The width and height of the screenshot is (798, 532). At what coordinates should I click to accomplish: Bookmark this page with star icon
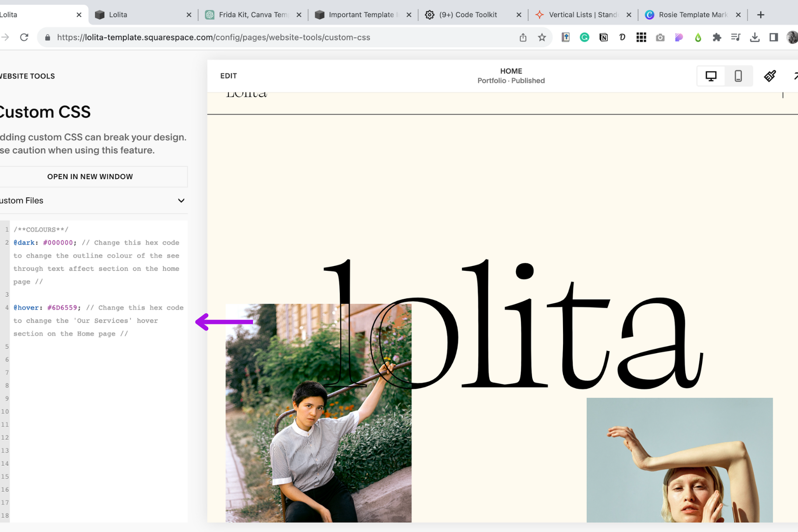(x=542, y=38)
